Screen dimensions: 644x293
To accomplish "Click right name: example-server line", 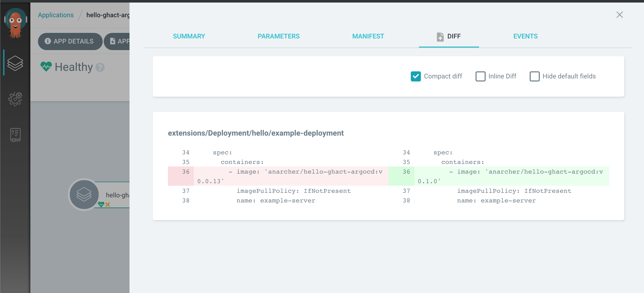I will click(496, 200).
